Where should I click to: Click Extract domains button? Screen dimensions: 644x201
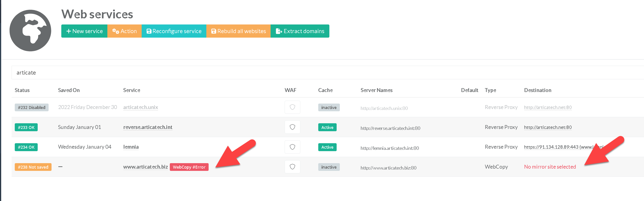point(300,31)
